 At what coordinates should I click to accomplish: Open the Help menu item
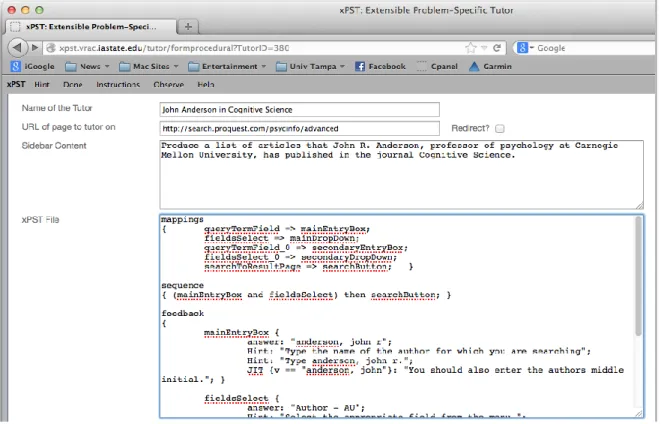click(x=206, y=84)
